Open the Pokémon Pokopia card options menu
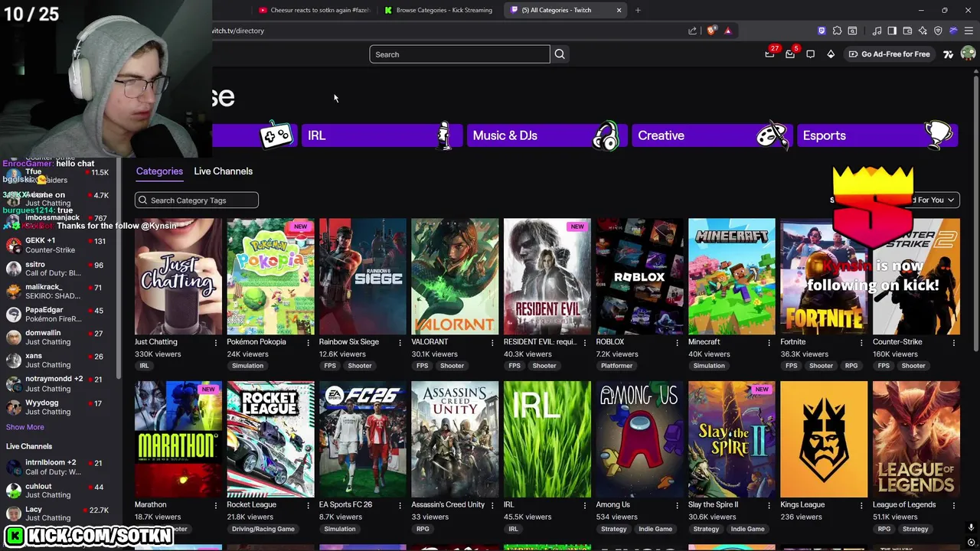 pyautogui.click(x=308, y=342)
